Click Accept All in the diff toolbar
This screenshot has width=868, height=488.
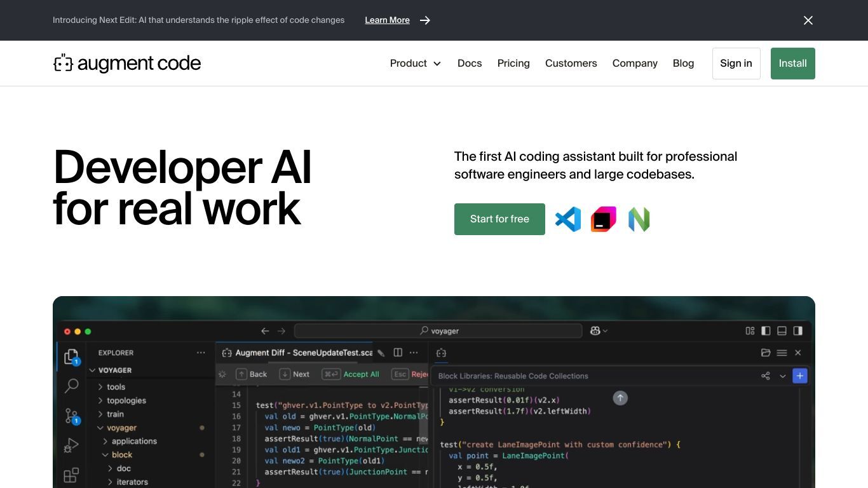click(x=351, y=374)
